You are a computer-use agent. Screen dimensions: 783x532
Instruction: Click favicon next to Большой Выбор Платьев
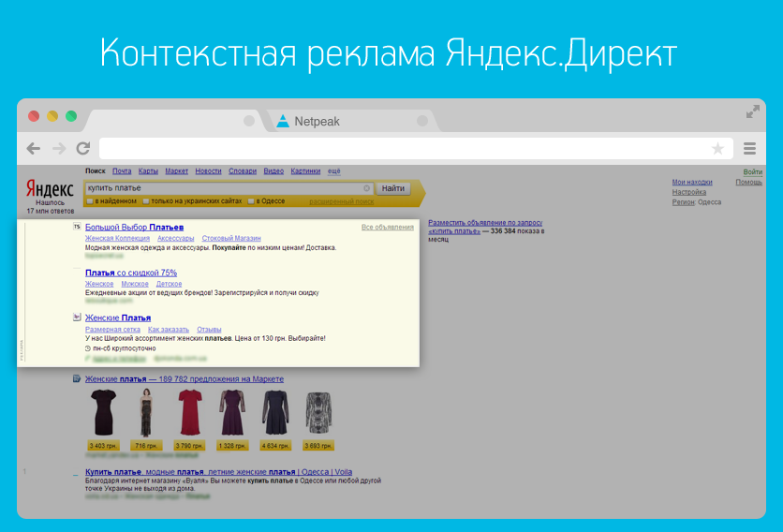click(77, 227)
